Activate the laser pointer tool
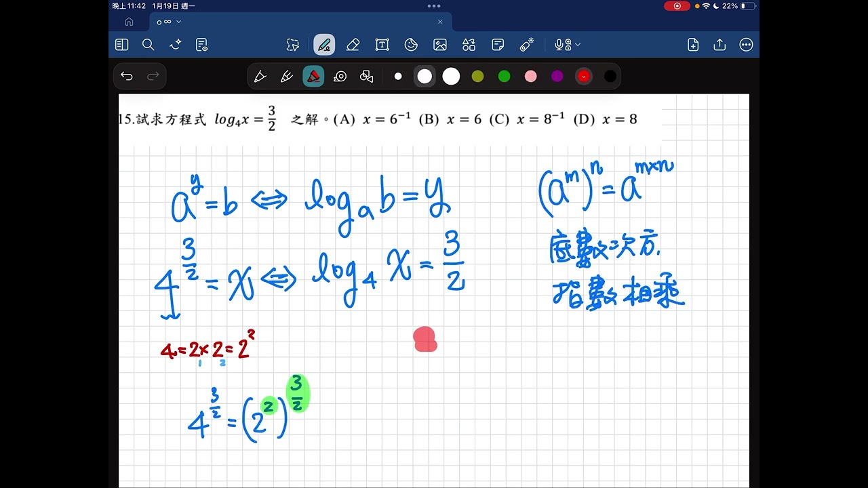The width and height of the screenshot is (868, 488). pos(527,45)
